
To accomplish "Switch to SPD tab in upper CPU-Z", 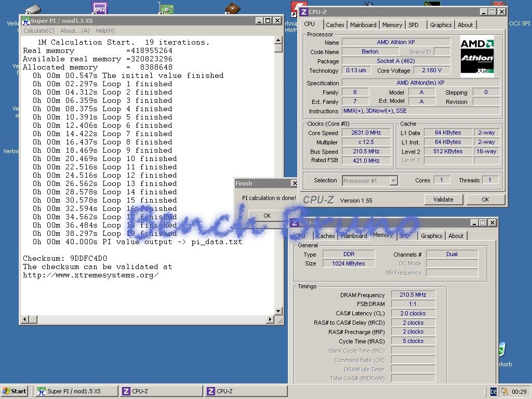I will tap(413, 25).
